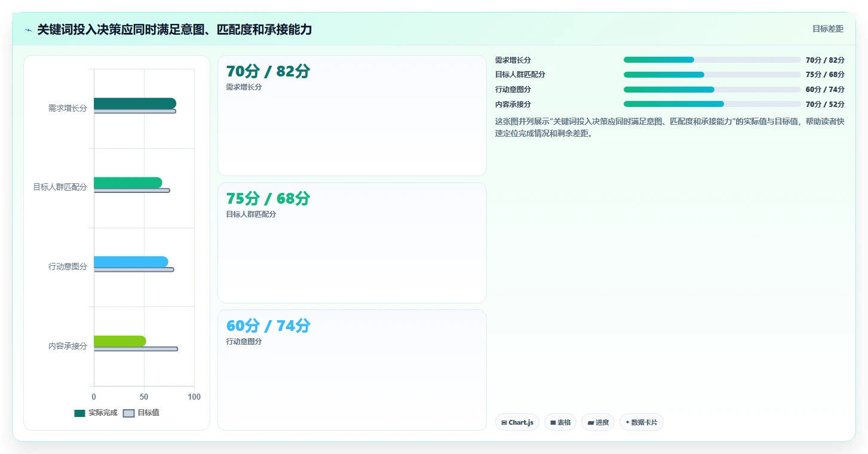Click the 需求增长分 chart axis label

(x=68, y=109)
